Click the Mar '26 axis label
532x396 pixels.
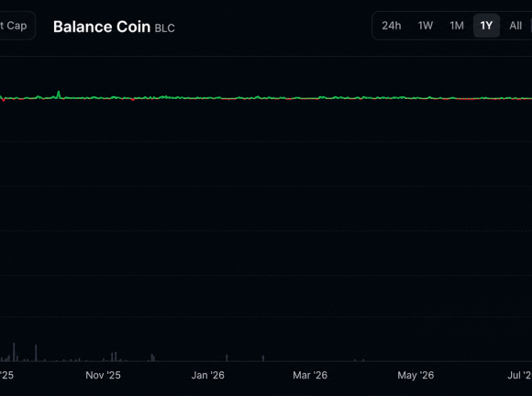tap(310, 375)
